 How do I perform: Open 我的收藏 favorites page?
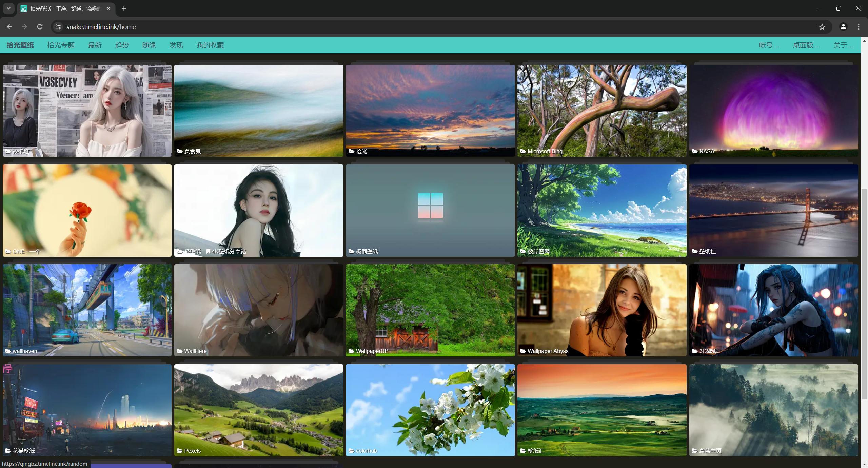tap(210, 45)
